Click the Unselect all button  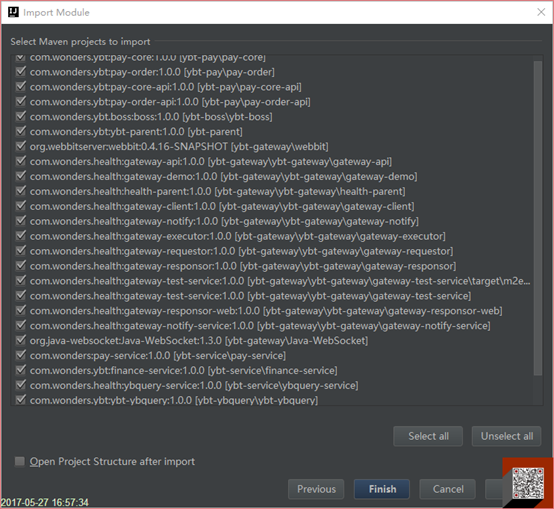[506, 436]
